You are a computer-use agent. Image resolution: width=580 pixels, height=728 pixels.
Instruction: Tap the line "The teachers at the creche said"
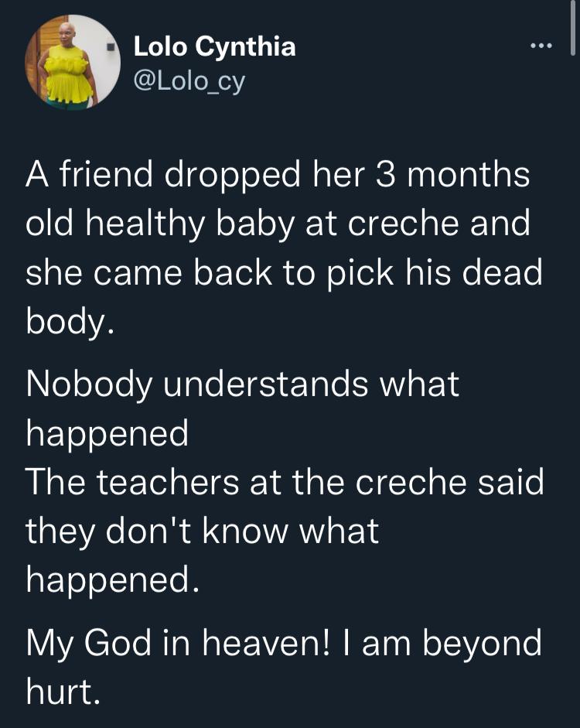pyautogui.click(x=285, y=482)
